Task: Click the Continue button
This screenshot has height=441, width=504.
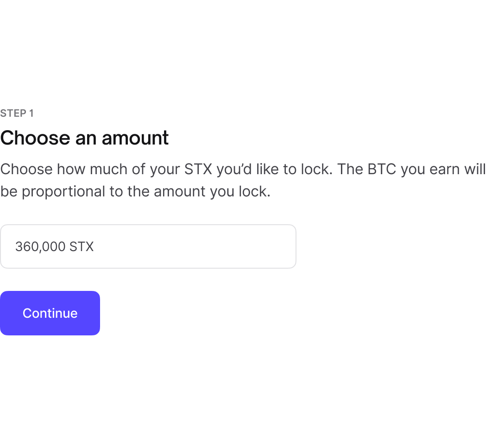Action: pyautogui.click(x=50, y=313)
